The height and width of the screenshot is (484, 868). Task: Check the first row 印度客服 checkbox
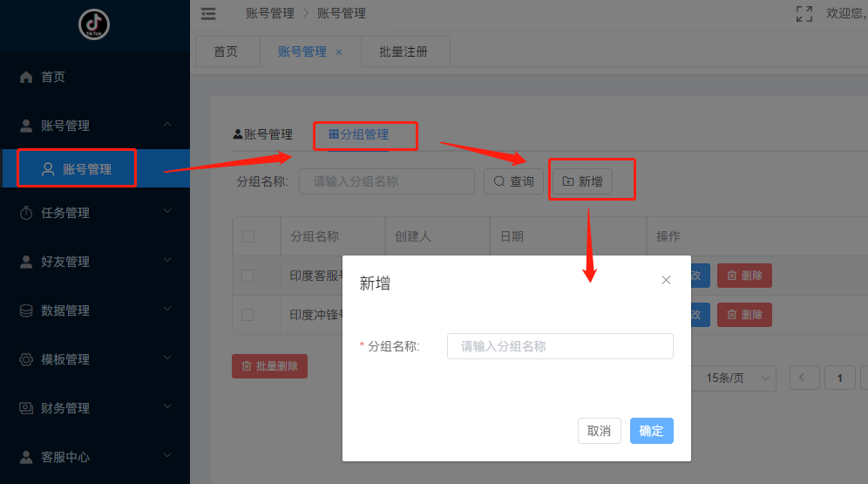coord(248,276)
